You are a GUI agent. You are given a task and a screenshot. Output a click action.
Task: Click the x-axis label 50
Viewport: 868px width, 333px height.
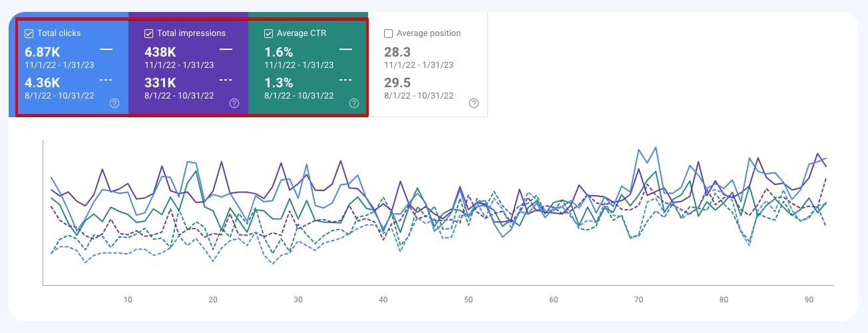pyautogui.click(x=469, y=300)
